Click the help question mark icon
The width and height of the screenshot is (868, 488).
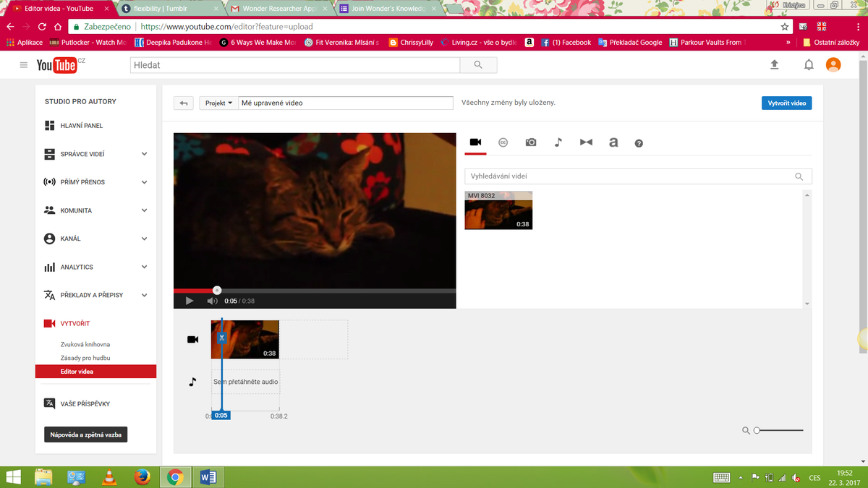pos(639,143)
